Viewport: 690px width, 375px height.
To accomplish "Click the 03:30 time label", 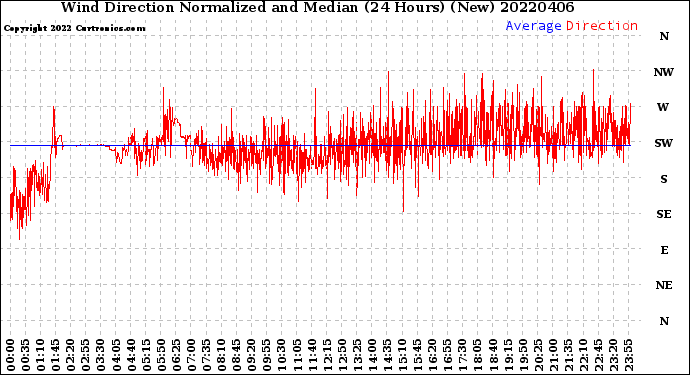I will coord(101,355).
